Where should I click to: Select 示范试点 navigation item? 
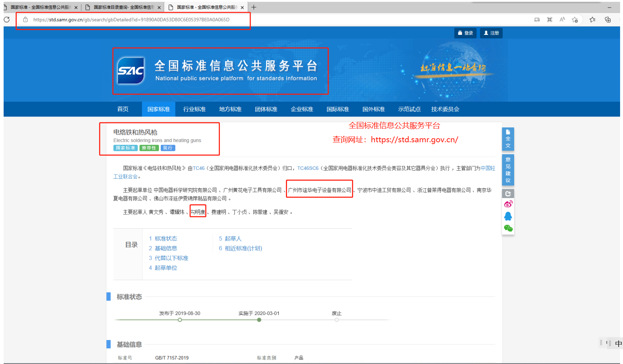click(409, 109)
